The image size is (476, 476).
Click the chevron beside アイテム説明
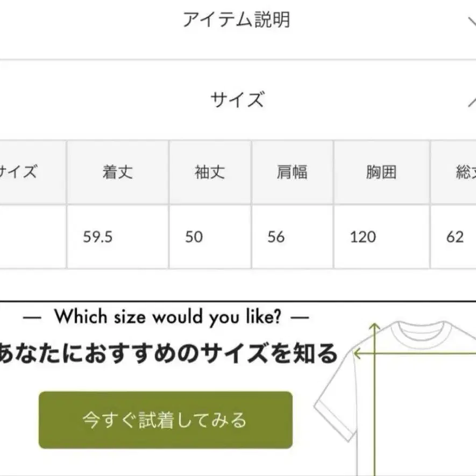471,20
